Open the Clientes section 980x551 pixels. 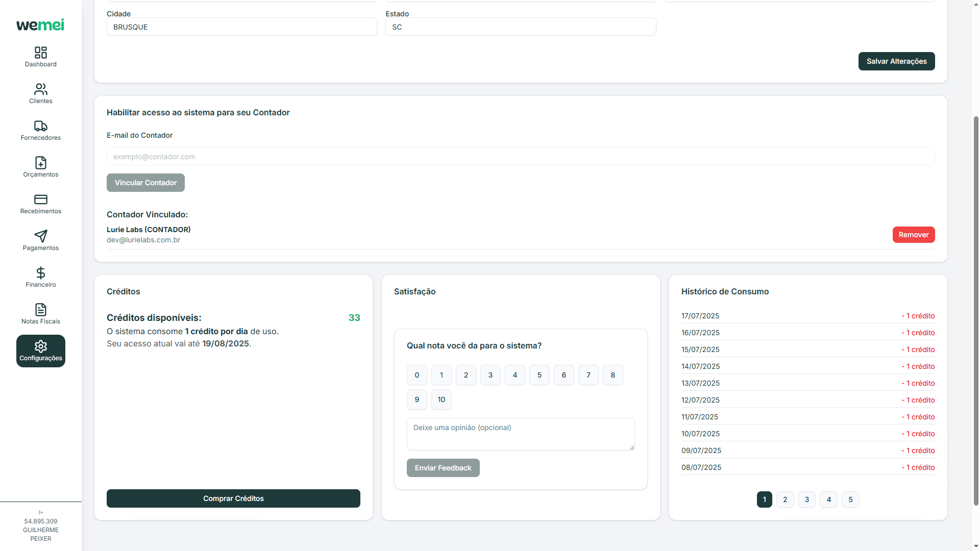click(x=41, y=93)
